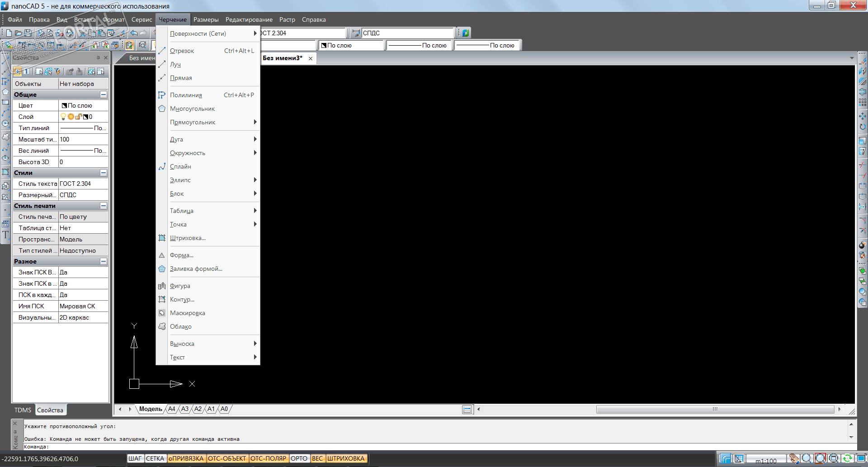Open the m1:100 scale dropdown
The width and height of the screenshot is (868, 467).
pyautogui.click(x=766, y=460)
